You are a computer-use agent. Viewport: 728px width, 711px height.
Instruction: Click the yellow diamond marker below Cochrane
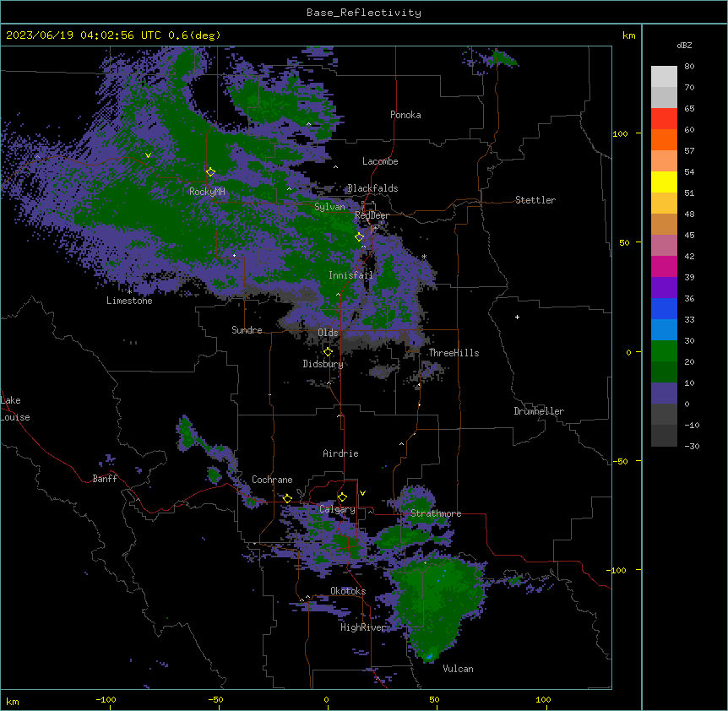point(287,498)
